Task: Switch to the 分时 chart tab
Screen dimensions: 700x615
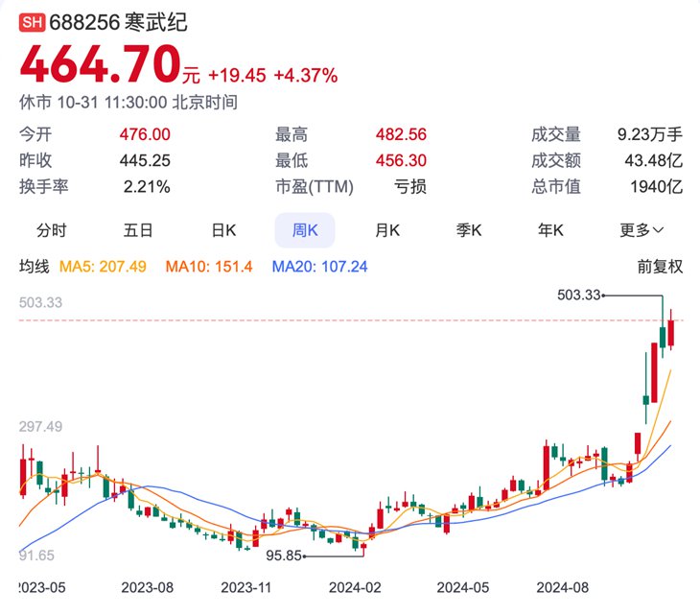Action: pos(52,230)
